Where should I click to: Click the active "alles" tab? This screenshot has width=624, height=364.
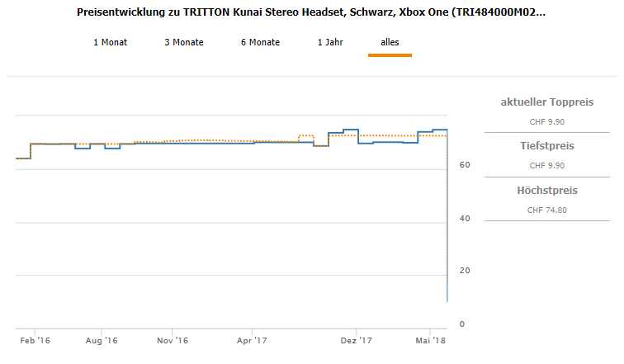tap(390, 42)
